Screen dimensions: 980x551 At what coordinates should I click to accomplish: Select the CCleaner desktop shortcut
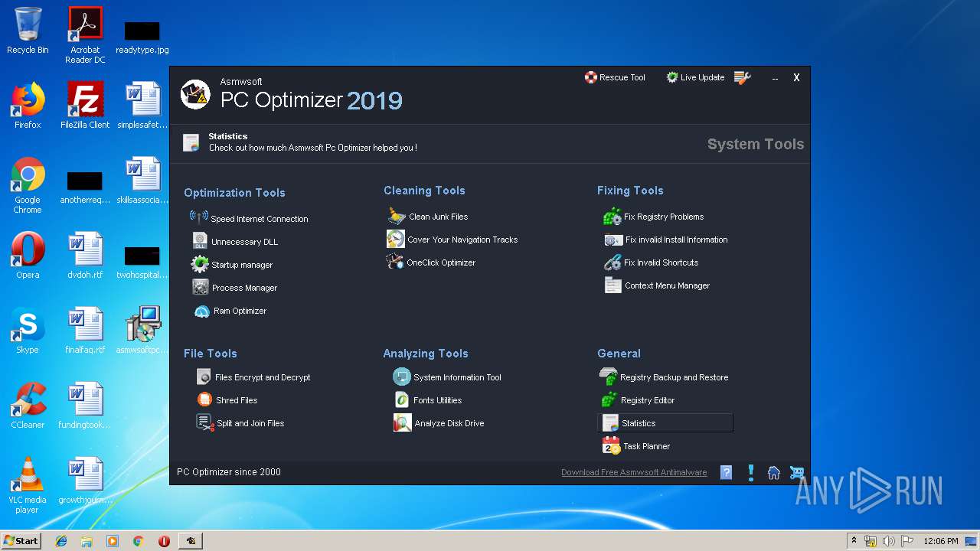[28, 406]
